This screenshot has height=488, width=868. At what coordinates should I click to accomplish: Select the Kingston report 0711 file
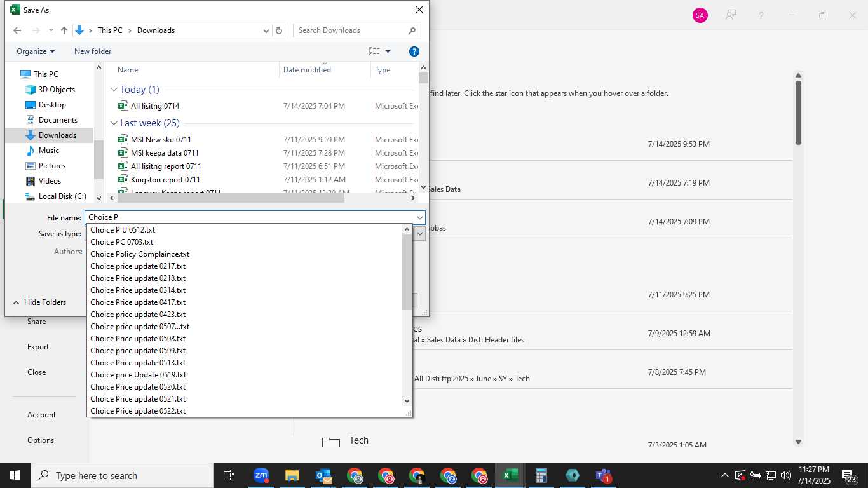click(x=165, y=180)
